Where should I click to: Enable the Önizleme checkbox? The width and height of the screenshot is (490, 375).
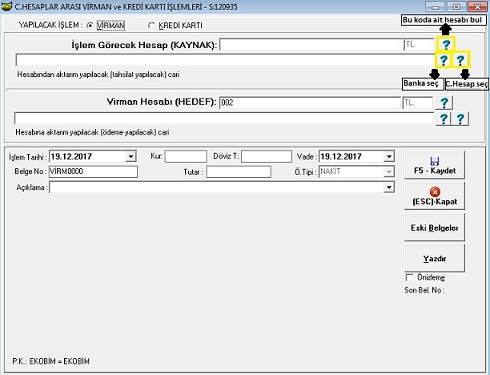(x=409, y=277)
